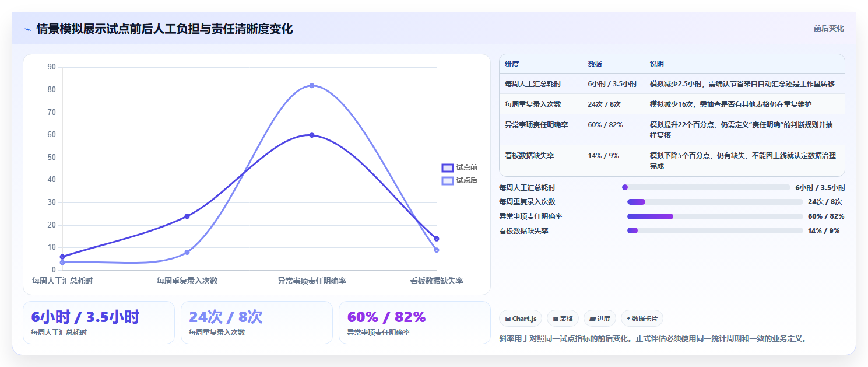The height and width of the screenshot is (367, 868).
Task: Click table value 60% / 82%
Action: pyautogui.click(x=605, y=124)
